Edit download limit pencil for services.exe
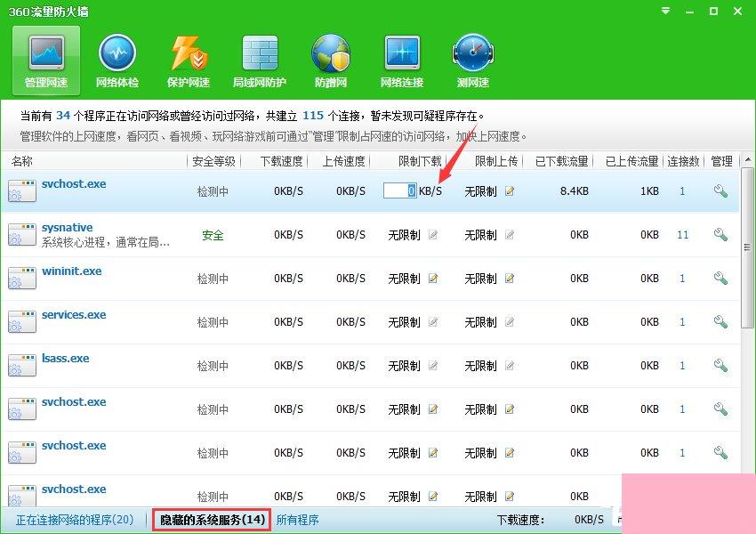This screenshot has width=756, height=534. click(x=433, y=322)
